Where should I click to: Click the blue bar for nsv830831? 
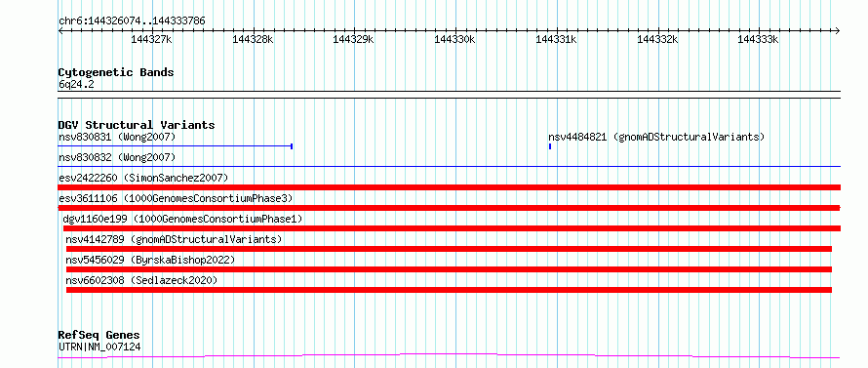point(176,146)
